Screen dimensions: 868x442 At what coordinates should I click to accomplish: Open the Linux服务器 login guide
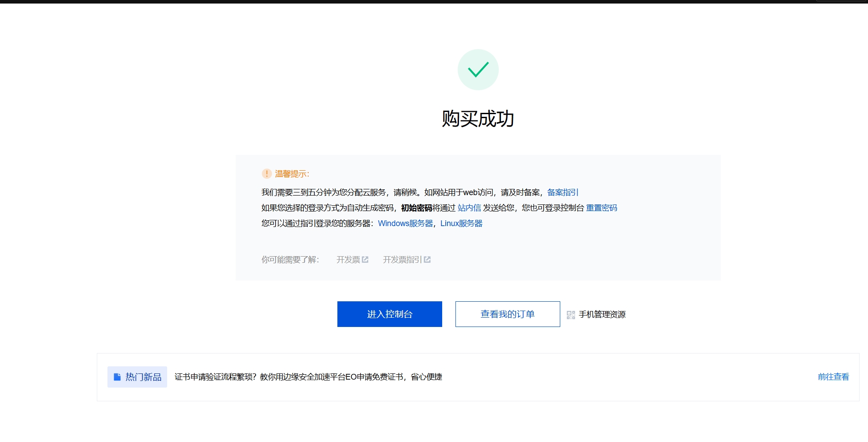[461, 223]
